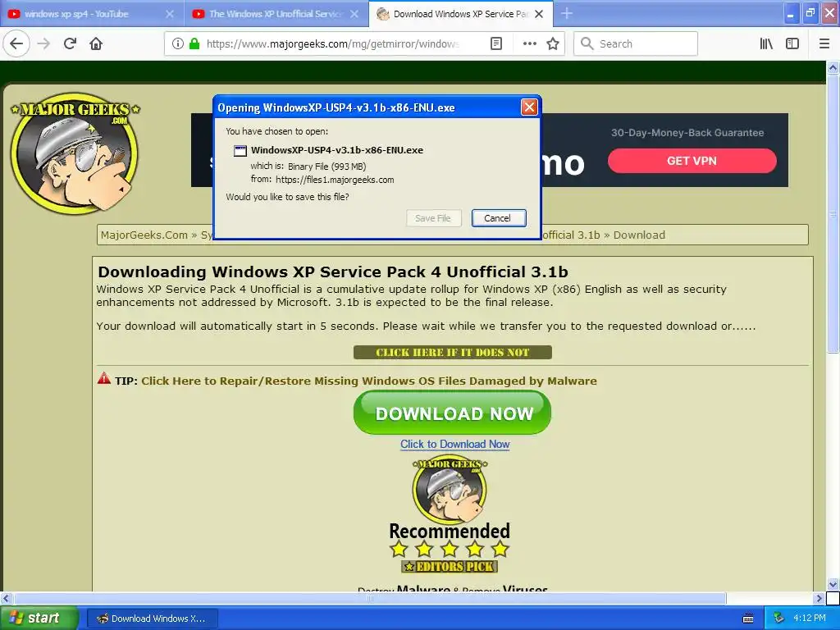Click the green padlock security icon
The image size is (840, 630).
coord(194,43)
